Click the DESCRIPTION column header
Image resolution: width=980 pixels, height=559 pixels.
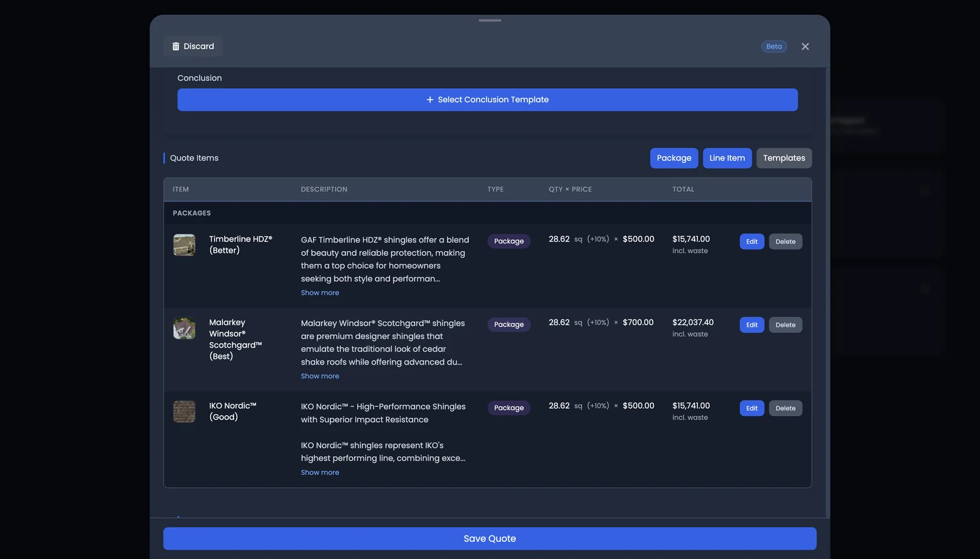click(324, 189)
